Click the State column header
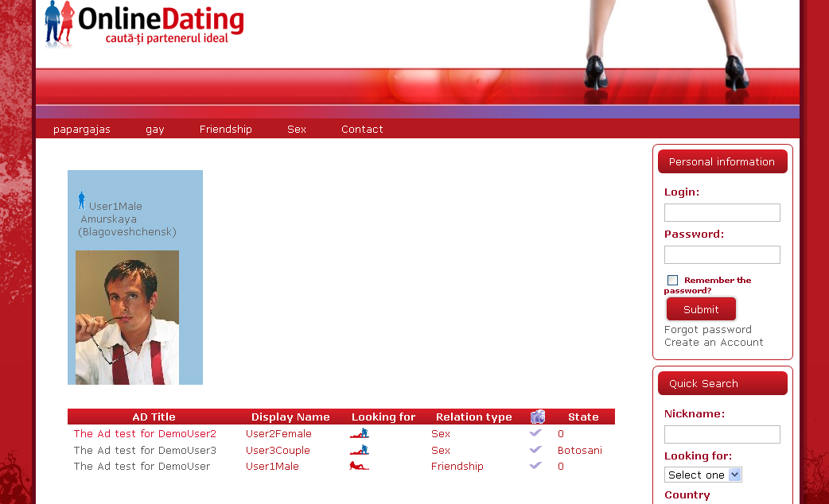Image resolution: width=829 pixels, height=504 pixels. click(584, 417)
